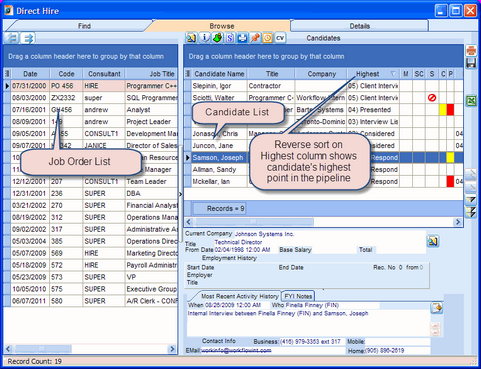Switch to the Find tab
Image resolution: width=481 pixels, height=369 pixels.
pos(84,26)
